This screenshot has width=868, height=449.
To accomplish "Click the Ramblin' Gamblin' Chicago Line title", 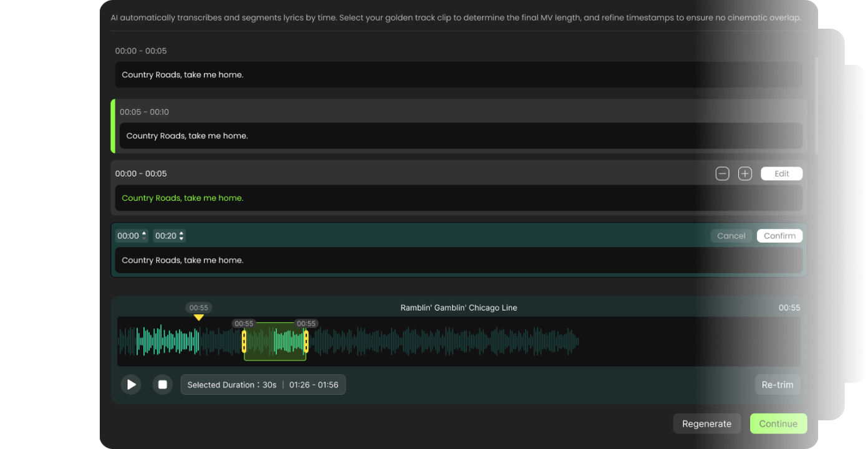I will [x=459, y=308].
